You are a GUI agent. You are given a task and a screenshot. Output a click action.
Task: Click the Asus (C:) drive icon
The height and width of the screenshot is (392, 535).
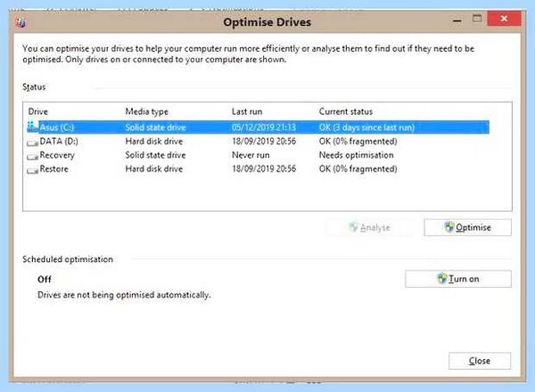click(32, 127)
